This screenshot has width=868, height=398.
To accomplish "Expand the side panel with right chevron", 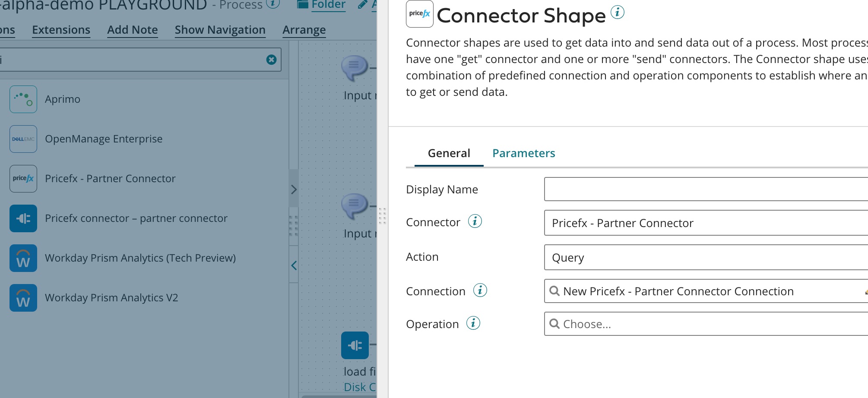I will [x=294, y=190].
